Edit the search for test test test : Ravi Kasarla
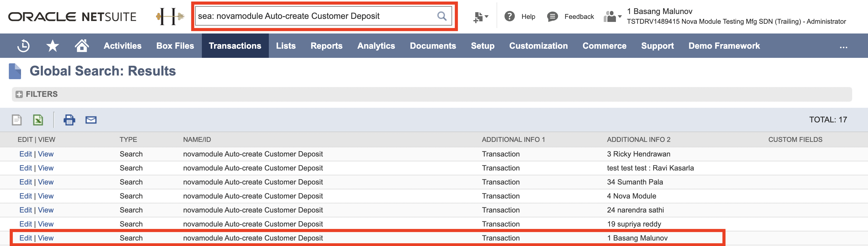Screen dimensions: 868x246 26,168
